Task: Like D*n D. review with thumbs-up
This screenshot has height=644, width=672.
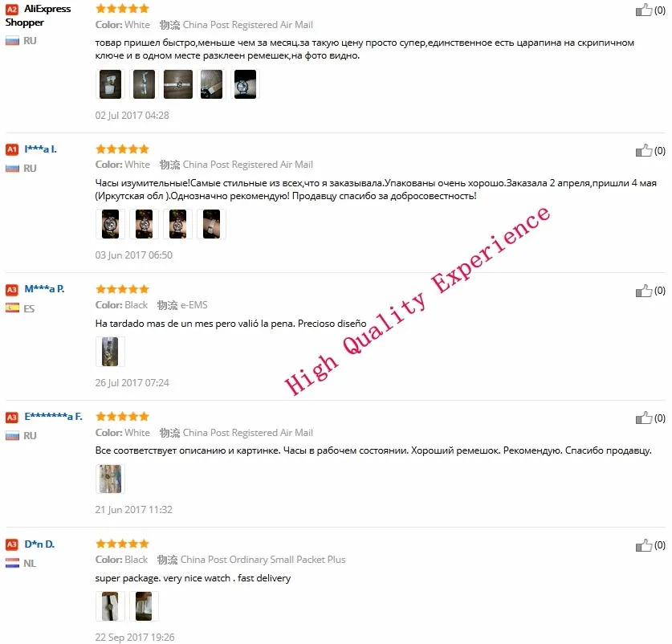Action: [x=643, y=545]
